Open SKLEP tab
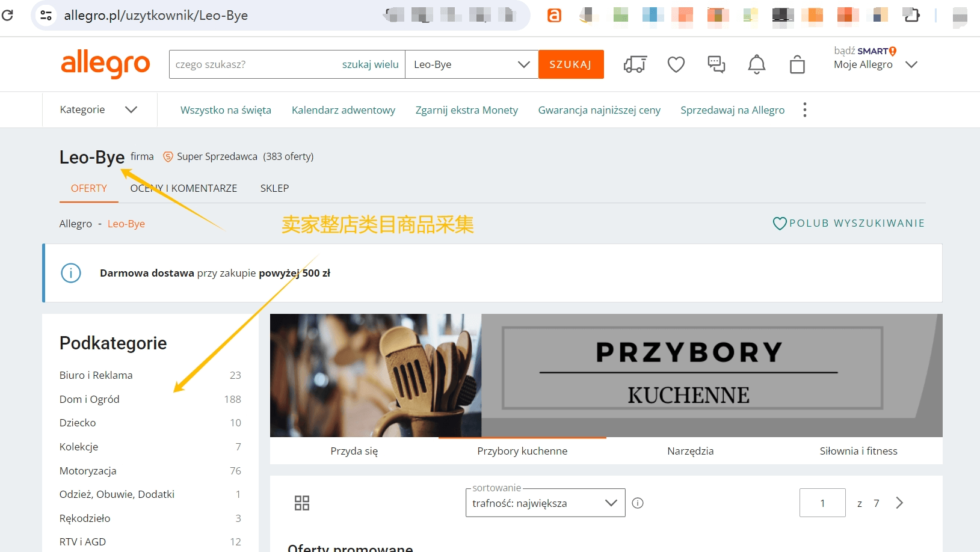Screen dimensions: 980x552 [x=274, y=188]
